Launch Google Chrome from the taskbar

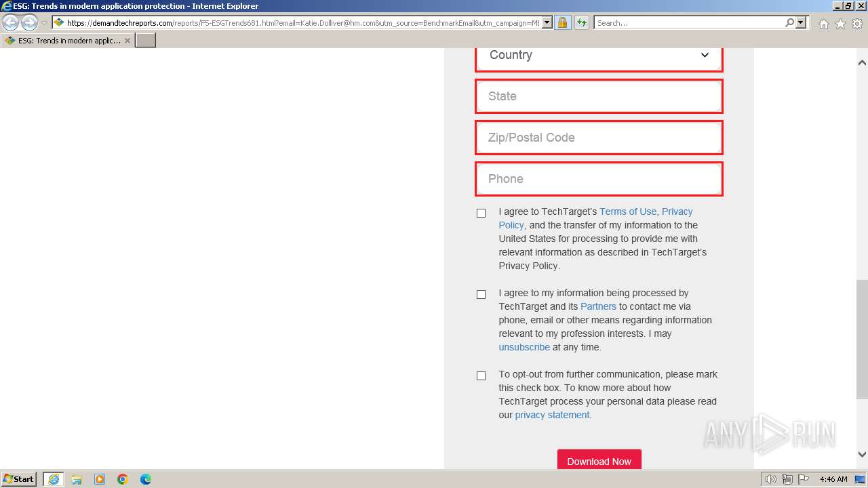pos(123,479)
